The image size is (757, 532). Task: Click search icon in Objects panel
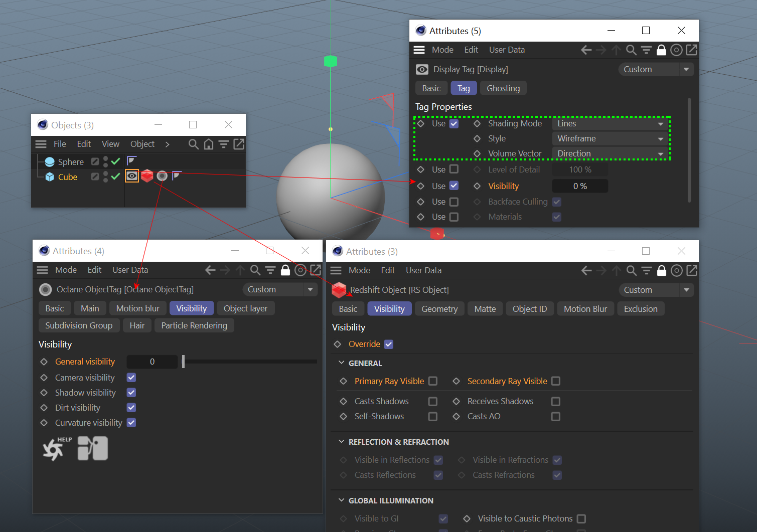(x=193, y=144)
